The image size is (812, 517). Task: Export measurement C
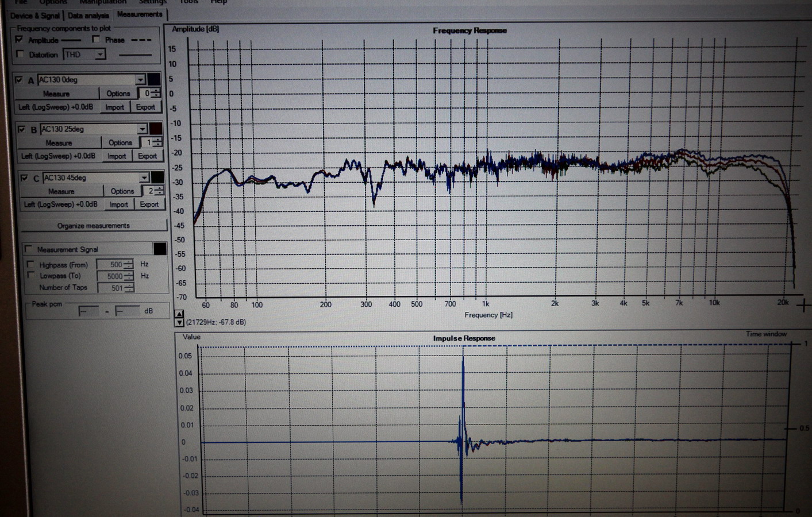(x=149, y=205)
